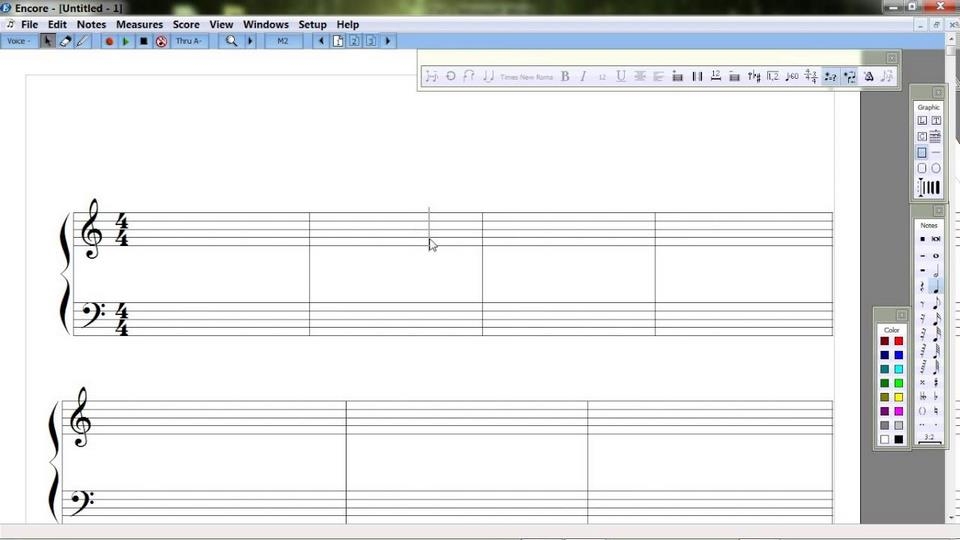Close the Notes palette
This screenshot has height=540, width=960.
[x=939, y=211]
